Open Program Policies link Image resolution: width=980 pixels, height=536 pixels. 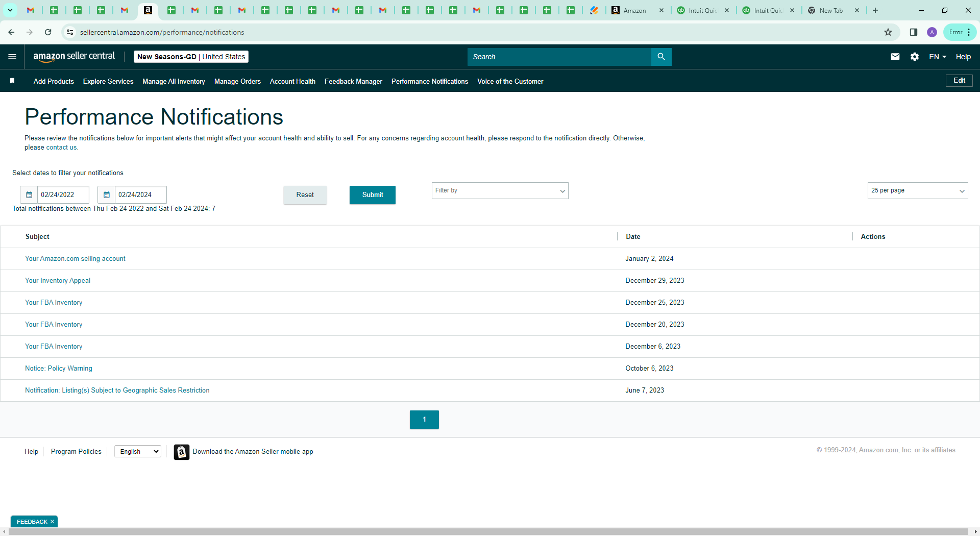[x=76, y=452]
